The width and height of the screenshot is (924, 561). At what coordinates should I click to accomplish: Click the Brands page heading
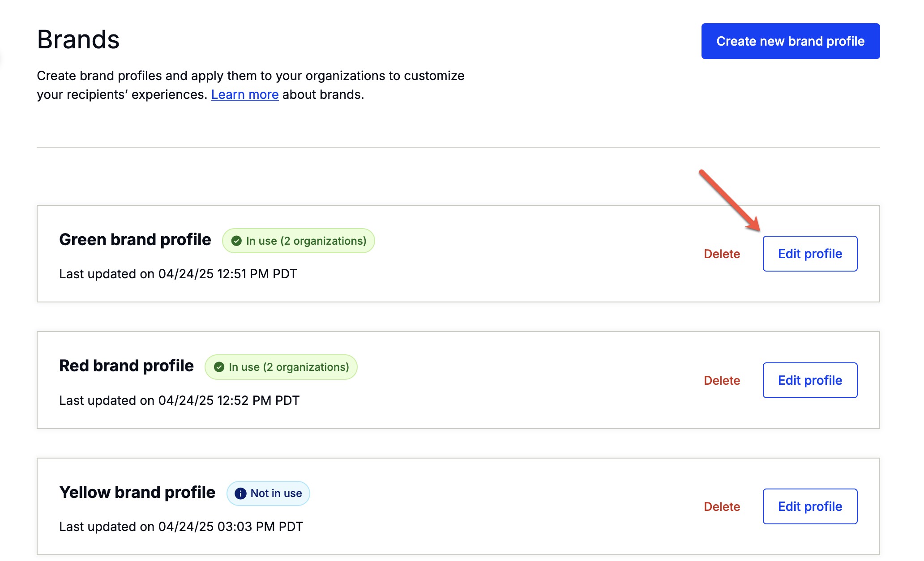[x=78, y=39]
